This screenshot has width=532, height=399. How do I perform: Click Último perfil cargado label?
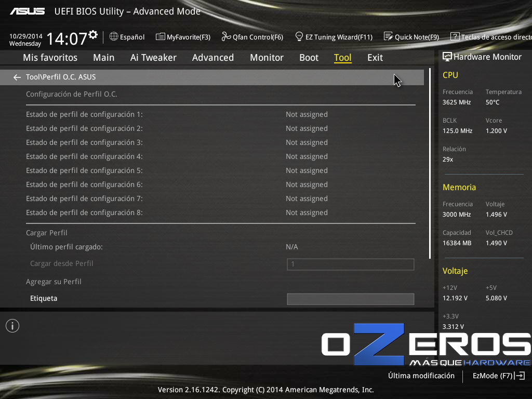[x=66, y=247]
